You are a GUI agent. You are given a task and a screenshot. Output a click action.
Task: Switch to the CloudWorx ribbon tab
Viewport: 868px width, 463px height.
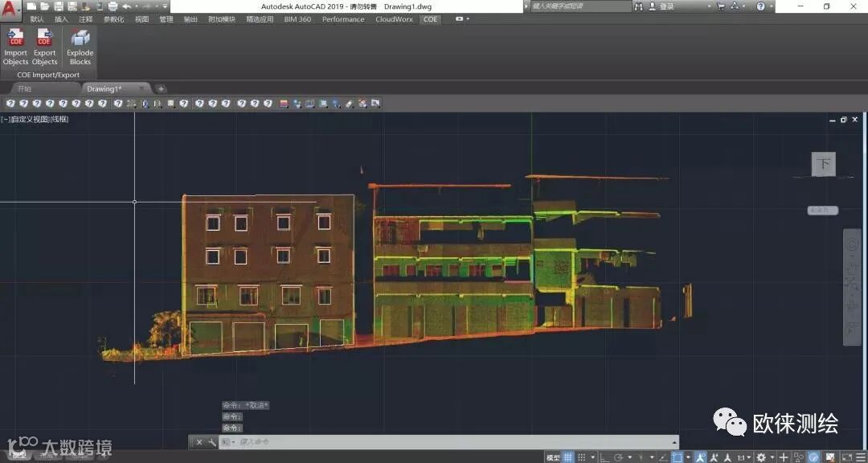(x=393, y=19)
